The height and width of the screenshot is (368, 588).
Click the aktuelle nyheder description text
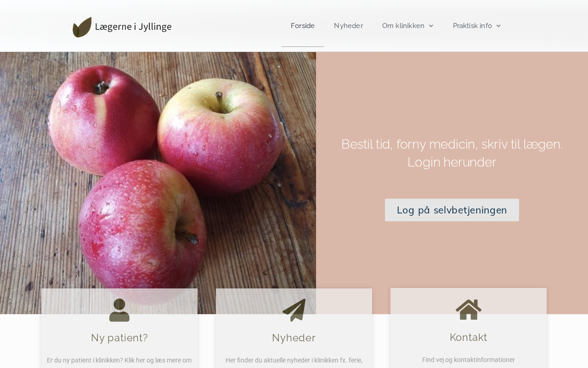click(x=294, y=360)
